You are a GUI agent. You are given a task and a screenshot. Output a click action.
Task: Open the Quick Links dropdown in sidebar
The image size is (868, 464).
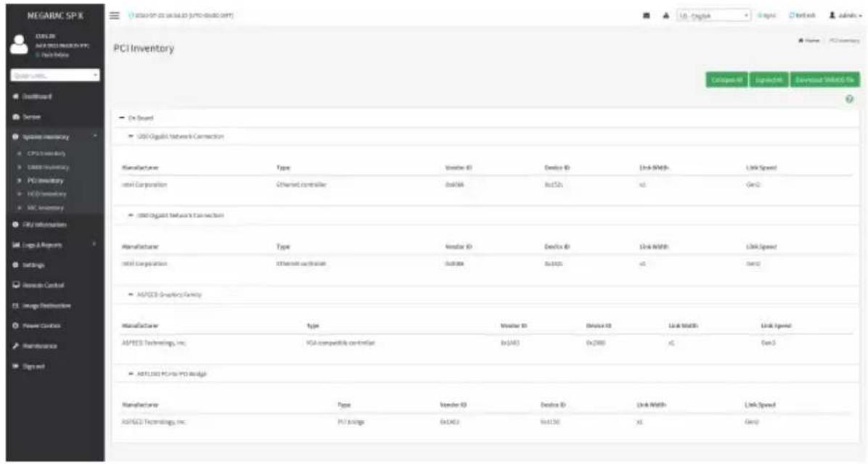[x=55, y=75]
